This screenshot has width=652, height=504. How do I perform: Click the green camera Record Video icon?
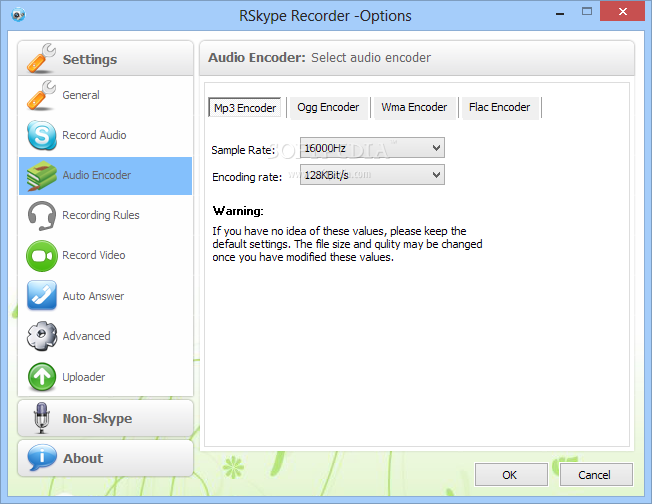click(x=42, y=256)
